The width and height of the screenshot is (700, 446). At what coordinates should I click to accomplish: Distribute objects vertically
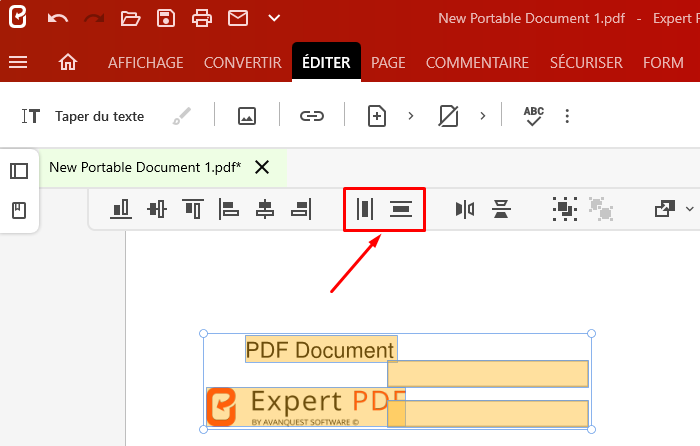point(401,209)
